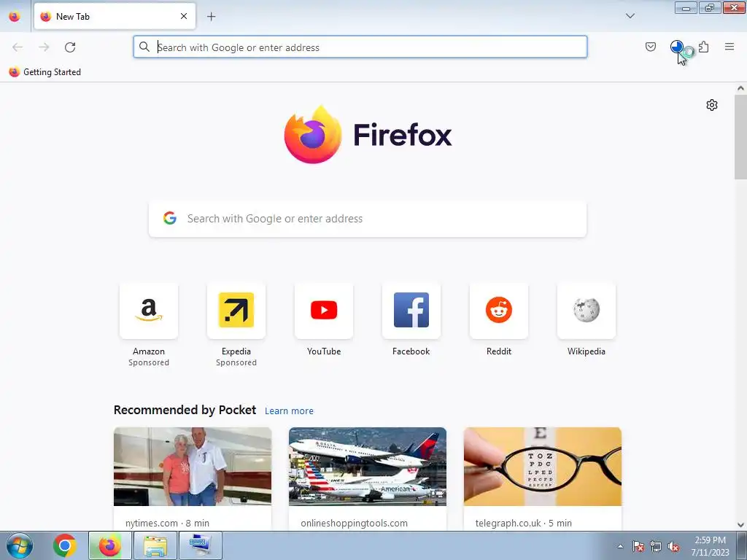Open the keyboard app in taskbar
Viewport: 747px width, 560px height.
coord(200,545)
